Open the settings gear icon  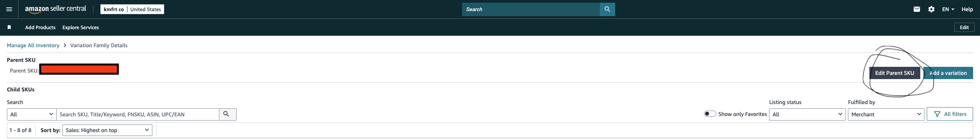[x=931, y=9]
